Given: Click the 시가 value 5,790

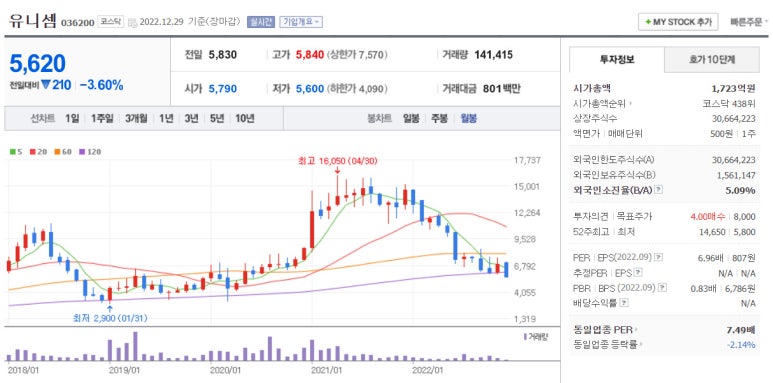Looking at the screenshot, I should (x=223, y=89).
